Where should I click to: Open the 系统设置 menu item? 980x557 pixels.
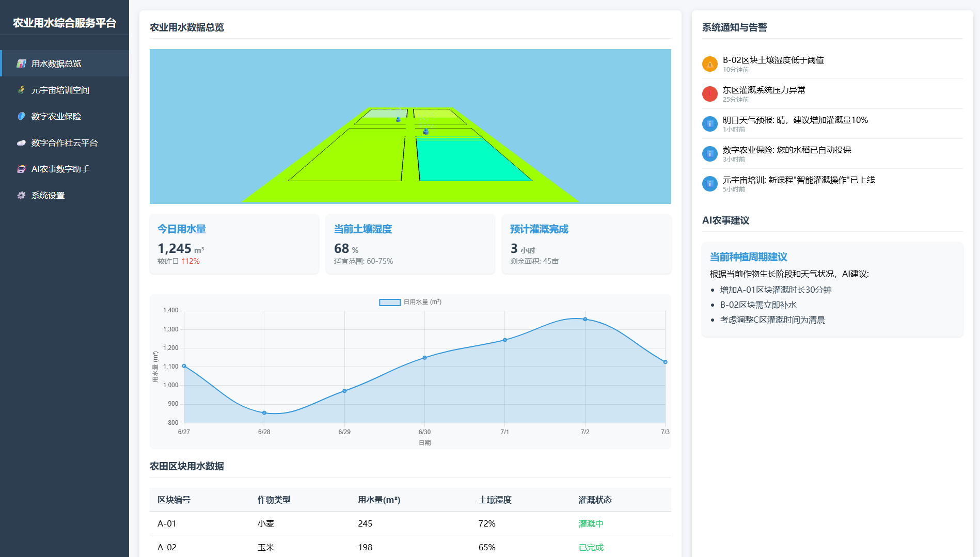(48, 195)
